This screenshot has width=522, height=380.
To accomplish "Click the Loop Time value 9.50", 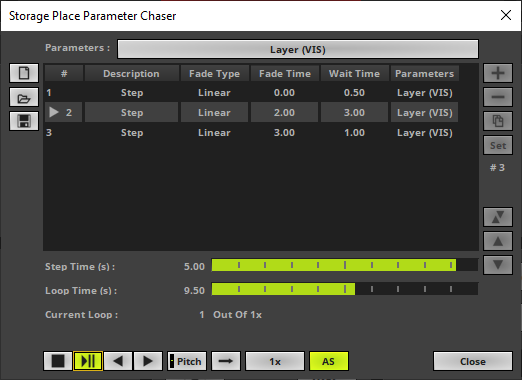I will tap(194, 291).
